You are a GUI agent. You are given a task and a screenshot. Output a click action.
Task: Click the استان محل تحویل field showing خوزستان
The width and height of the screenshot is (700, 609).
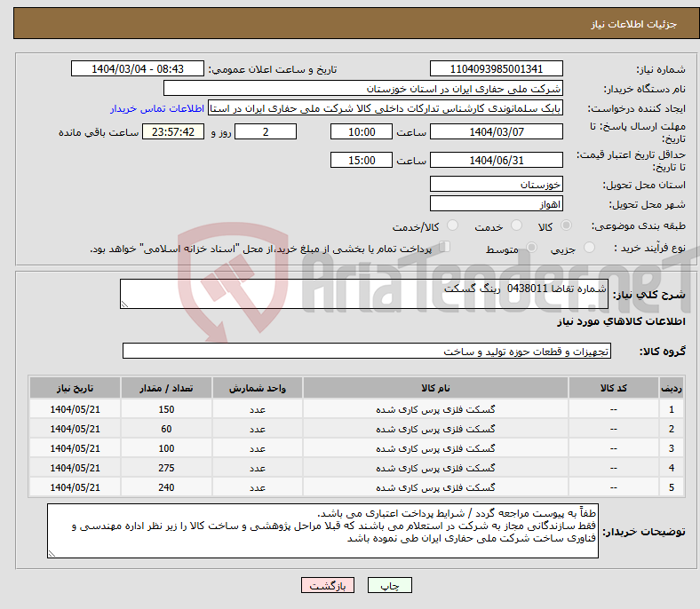pos(496,185)
